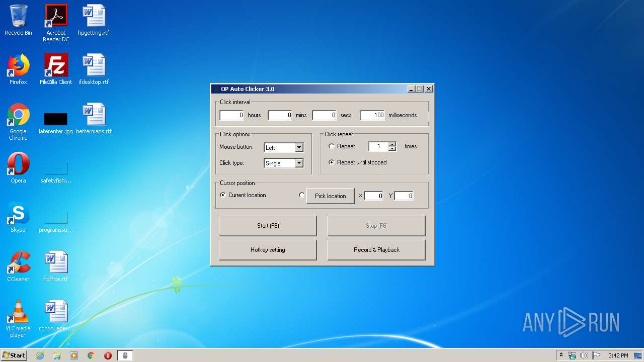Open the Action Center flag icon
This screenshot has height=362, width=644.
(596, 355)
